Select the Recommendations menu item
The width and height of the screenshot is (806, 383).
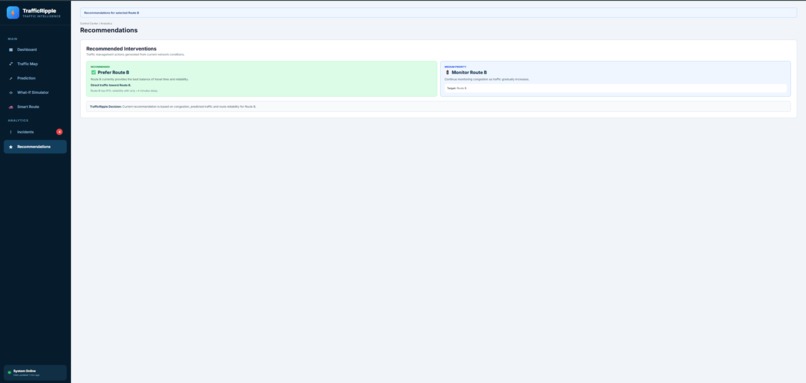[35, 147]
